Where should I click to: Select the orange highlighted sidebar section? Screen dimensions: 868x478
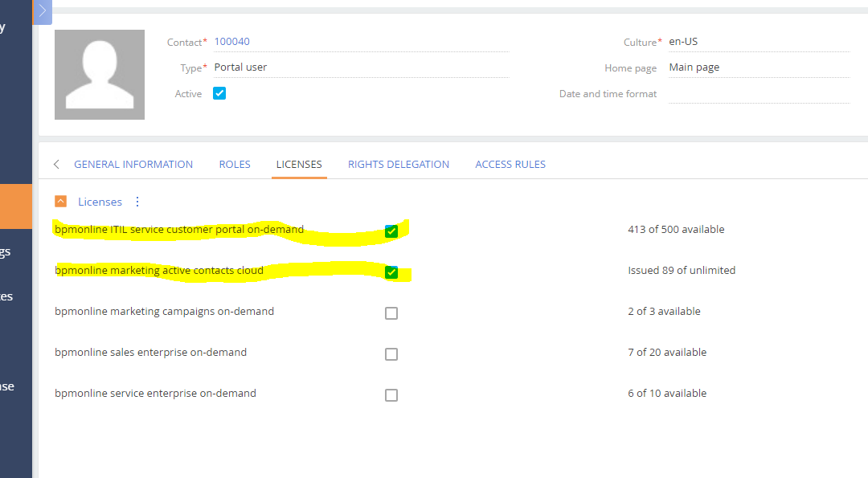point(16,206)
